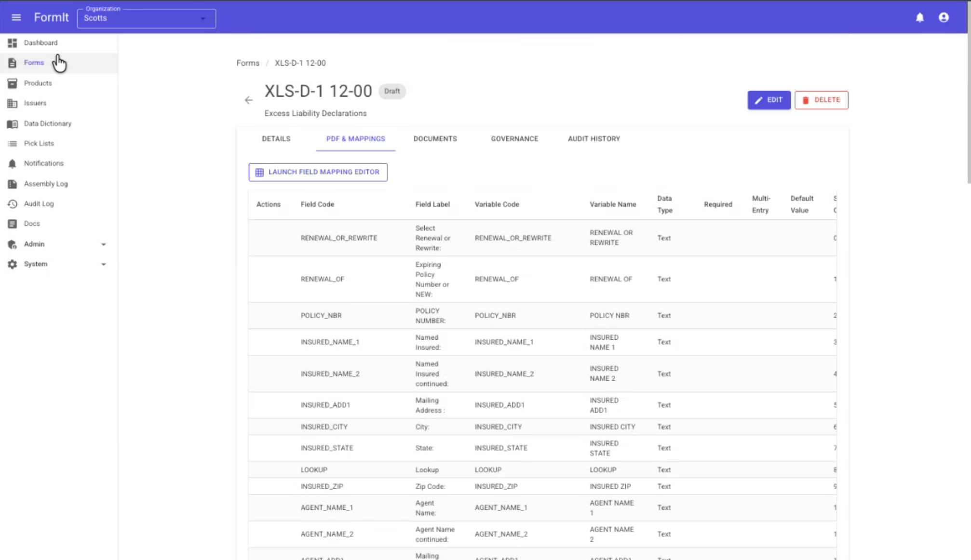Click the Docs sidebar icon

13,224
